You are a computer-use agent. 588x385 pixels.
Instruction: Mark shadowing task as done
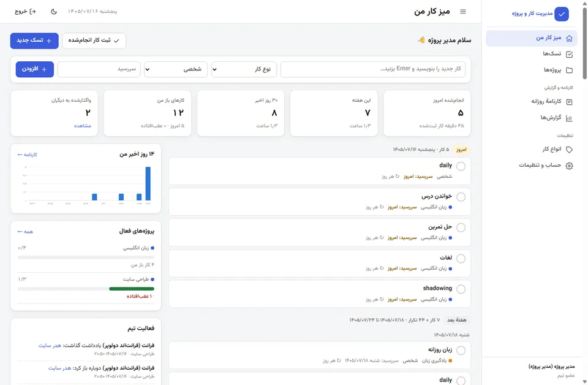tap(461, 289)
